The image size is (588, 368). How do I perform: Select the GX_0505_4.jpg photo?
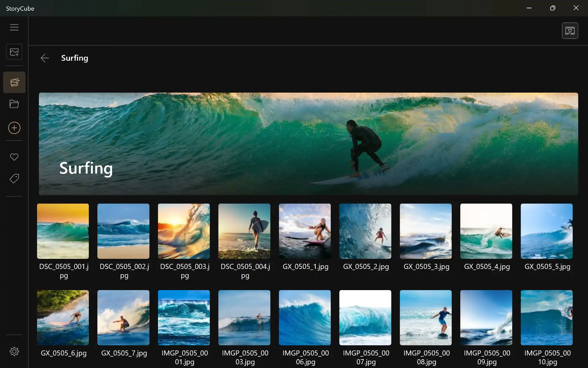486,231
